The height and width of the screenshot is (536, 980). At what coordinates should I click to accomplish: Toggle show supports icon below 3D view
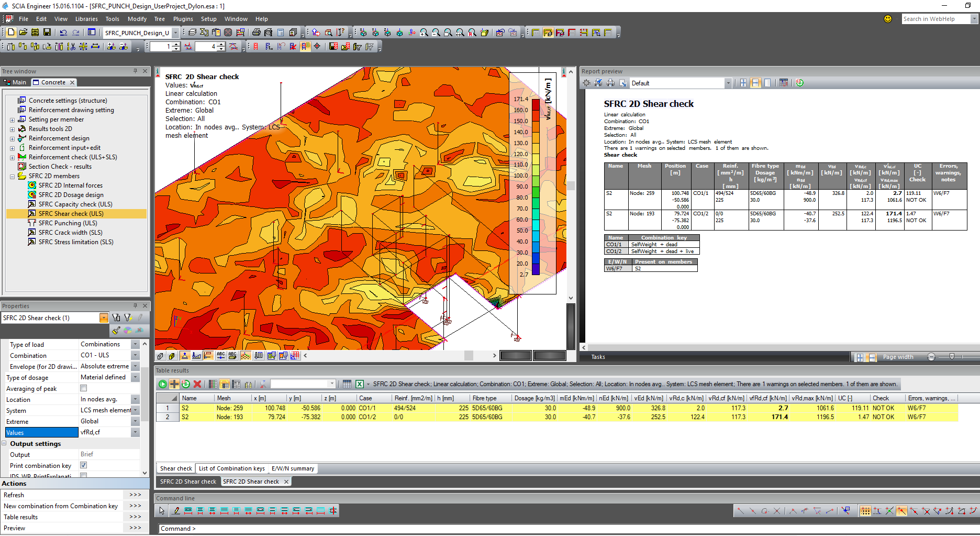pos(184,356)
